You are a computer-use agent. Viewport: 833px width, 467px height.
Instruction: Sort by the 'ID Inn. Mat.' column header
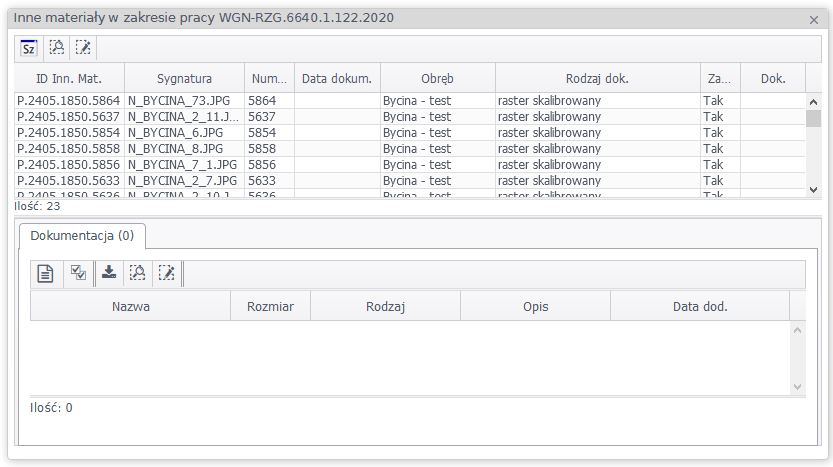click(x=69, y=78)
